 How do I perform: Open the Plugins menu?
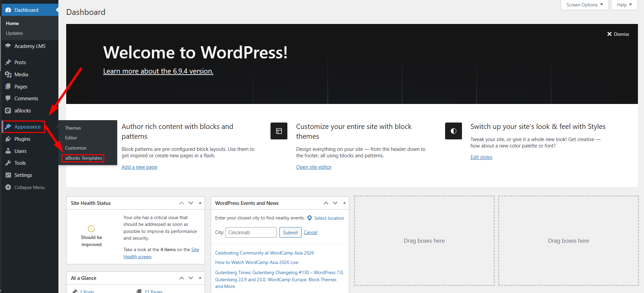click(30, 139)
